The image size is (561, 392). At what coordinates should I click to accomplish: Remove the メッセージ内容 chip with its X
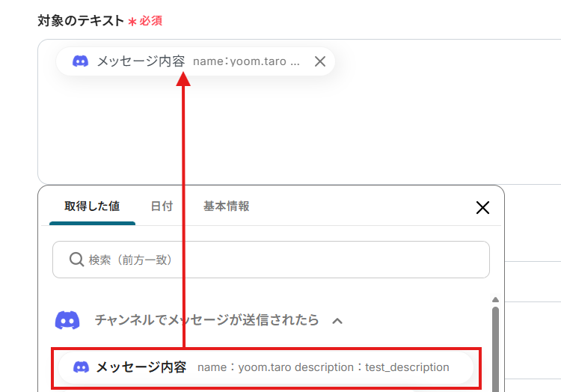[320, 61]
